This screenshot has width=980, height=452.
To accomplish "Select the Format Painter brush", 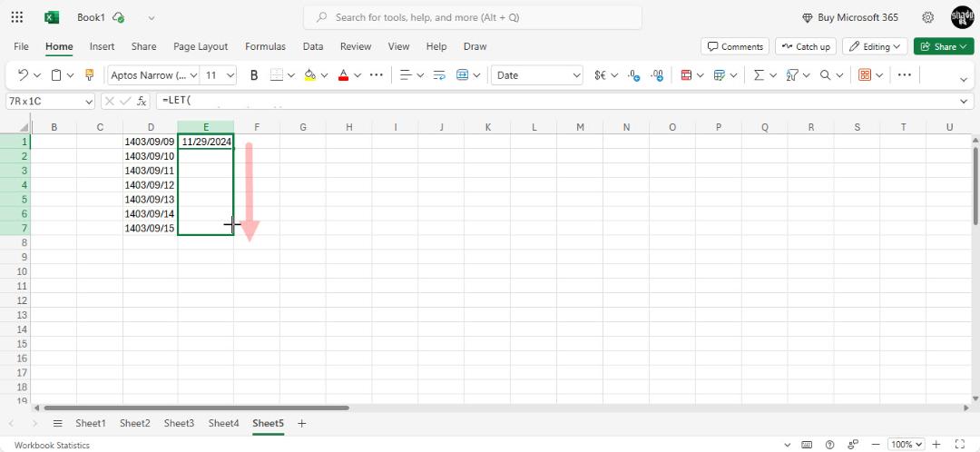I will pos(89,75).
